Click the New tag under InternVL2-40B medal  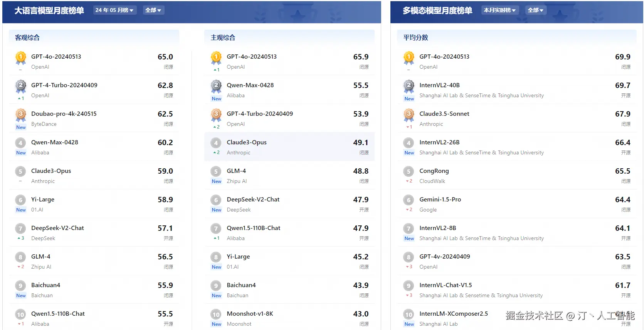tap(409, 99)
